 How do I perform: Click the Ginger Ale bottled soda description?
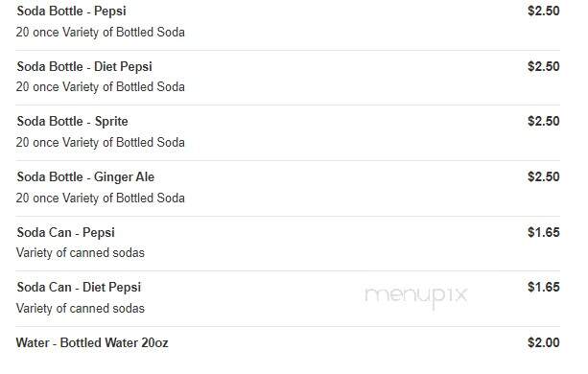(100, 198)
